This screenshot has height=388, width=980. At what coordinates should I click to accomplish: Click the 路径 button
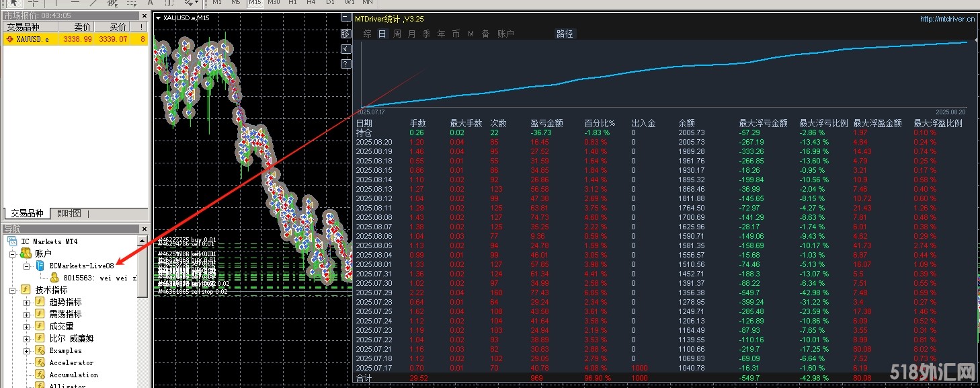[565, 34]
